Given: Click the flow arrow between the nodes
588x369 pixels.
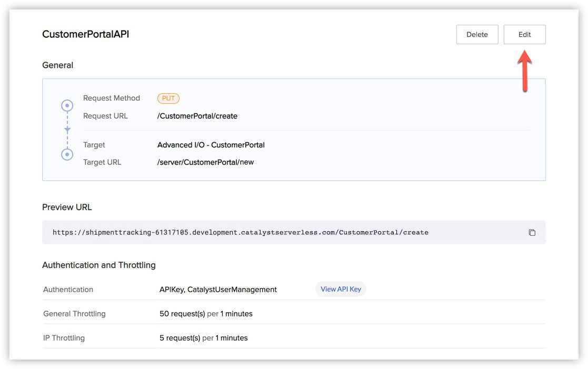Looking at the screenshot, I should 67,129.
